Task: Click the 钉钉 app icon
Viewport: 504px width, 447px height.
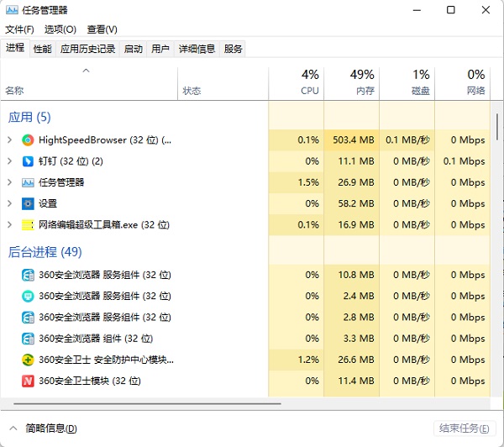Action: tap(28, 161)
